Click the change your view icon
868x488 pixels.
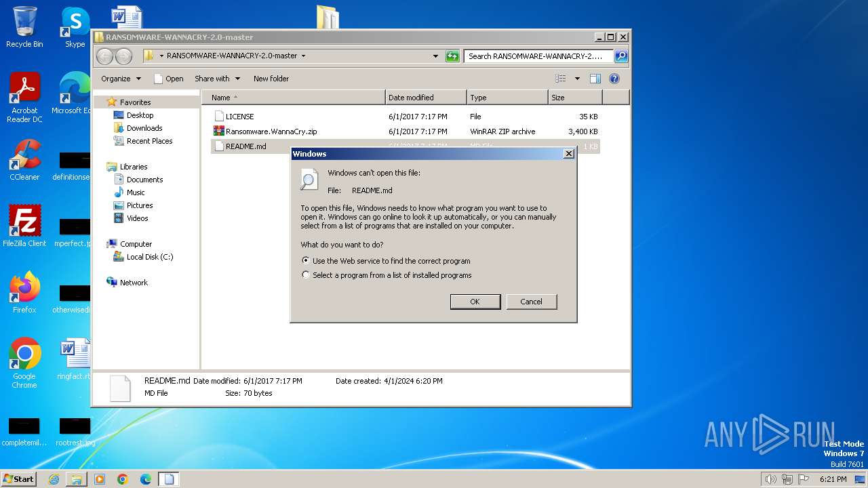pos(560,79)
